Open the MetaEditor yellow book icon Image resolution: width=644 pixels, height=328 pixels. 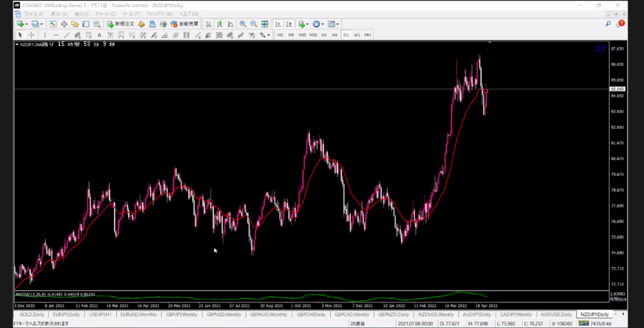pos(142,25)
